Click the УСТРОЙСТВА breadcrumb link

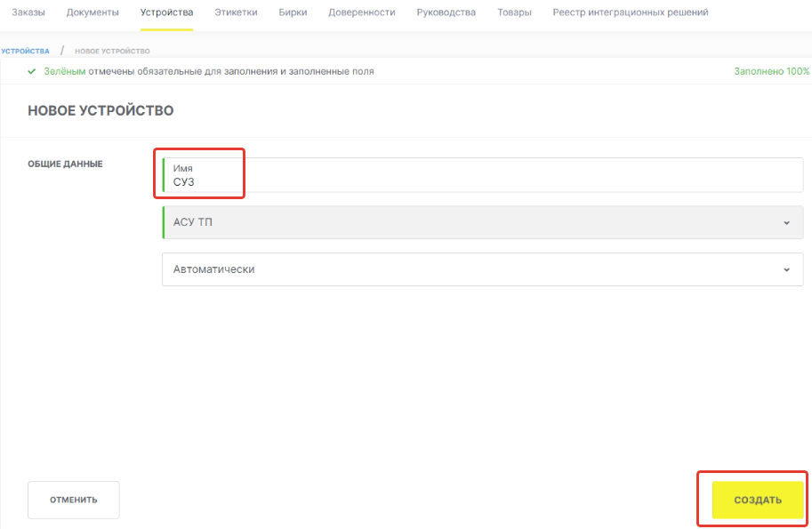coord(26,52)
